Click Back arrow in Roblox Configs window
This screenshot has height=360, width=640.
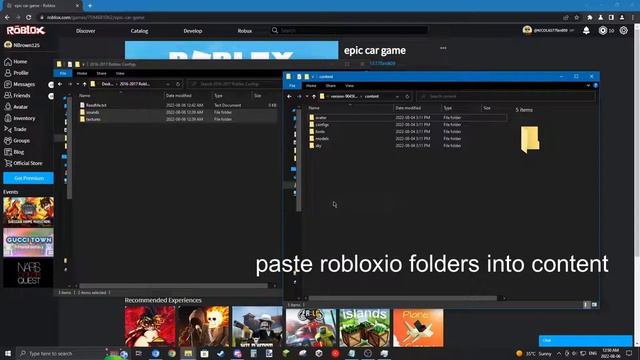60,84
